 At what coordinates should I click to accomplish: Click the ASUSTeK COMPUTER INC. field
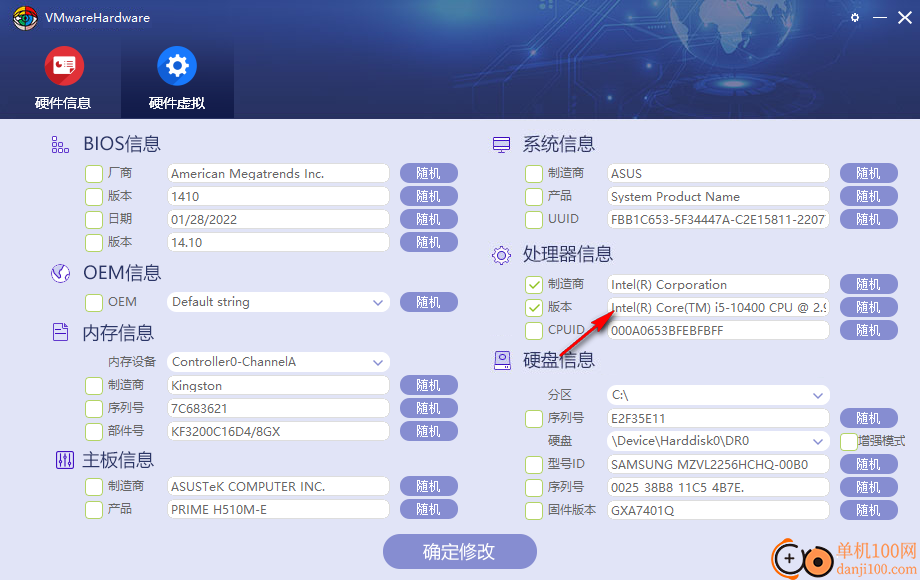pos(278,487)
